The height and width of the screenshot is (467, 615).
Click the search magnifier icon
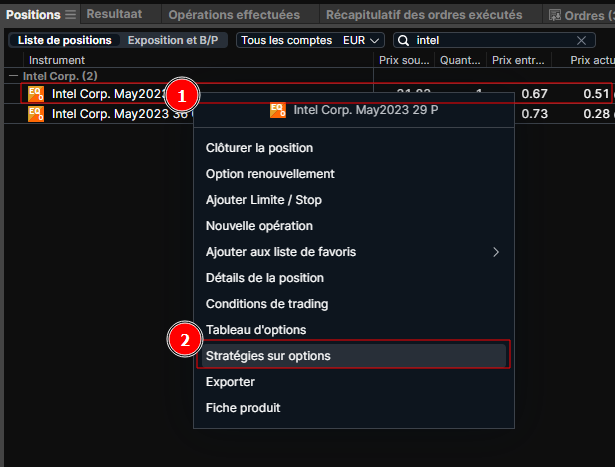403,40
